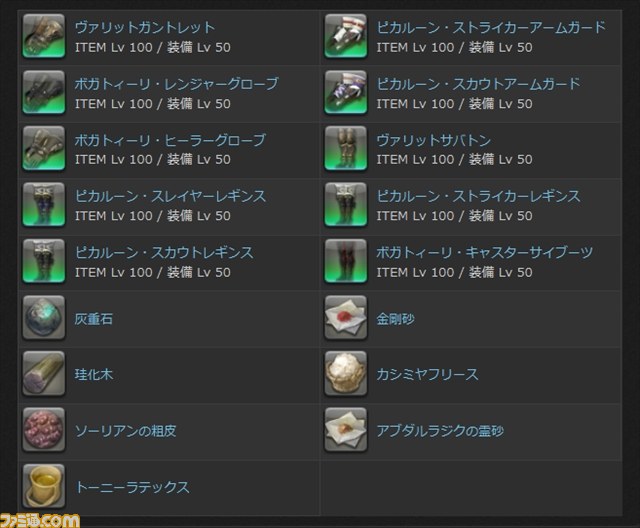Screen dimensions: 640x528
Task: Open the ピカルーン・ストライカーアームガード item link
Action: (x=491, y=27)
